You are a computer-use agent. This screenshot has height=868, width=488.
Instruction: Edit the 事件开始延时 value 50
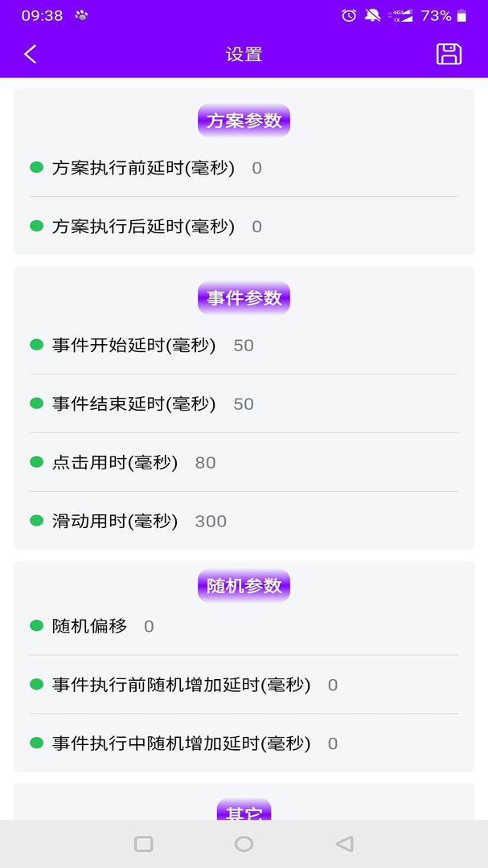pyautogui.click(x=244, y=346)
